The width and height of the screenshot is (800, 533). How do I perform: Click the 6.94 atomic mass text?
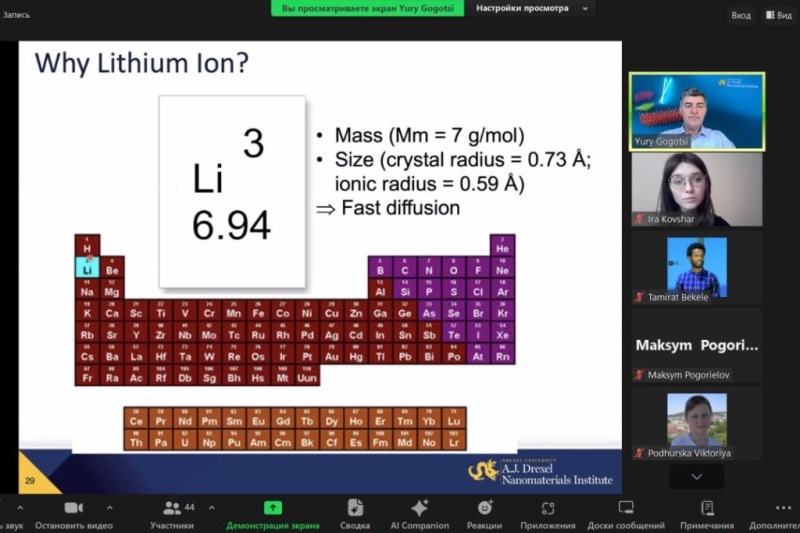231,225
